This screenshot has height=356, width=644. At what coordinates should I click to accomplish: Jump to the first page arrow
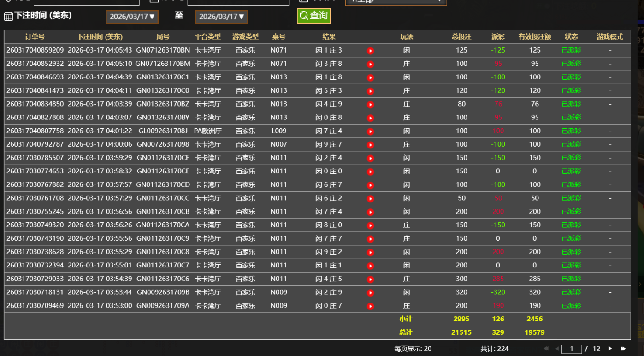tap(546, 349)
